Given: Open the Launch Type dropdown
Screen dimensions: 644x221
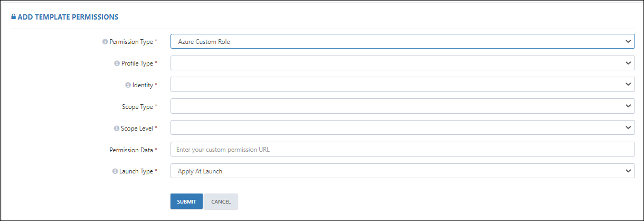Looking at the screenshot, I should (403, 171).
